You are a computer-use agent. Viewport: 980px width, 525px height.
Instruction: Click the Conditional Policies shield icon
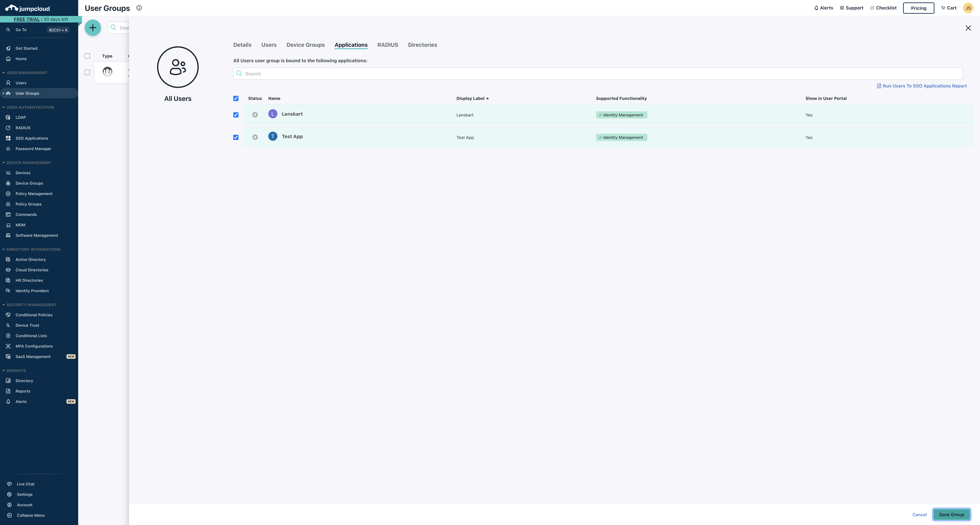[8, 315]
